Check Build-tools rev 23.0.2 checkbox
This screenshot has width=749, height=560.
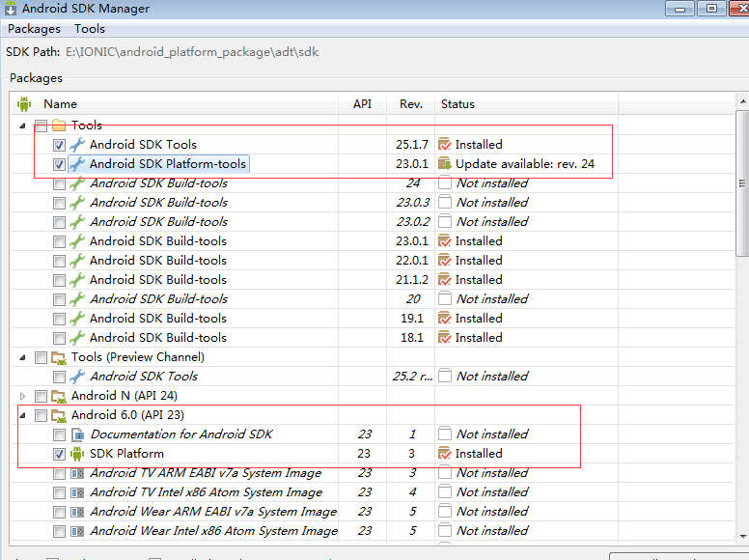coord(59,222)
